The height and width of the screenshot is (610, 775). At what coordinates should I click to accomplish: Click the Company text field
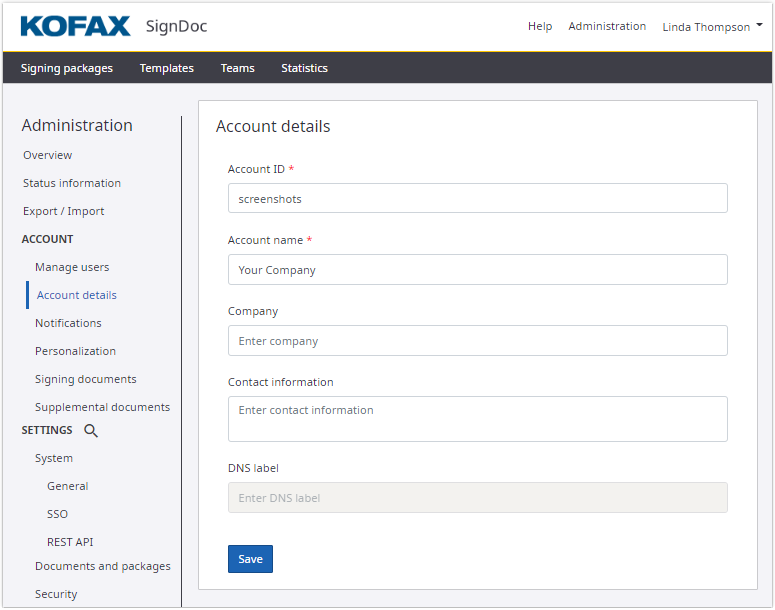(x=477, y=341)
